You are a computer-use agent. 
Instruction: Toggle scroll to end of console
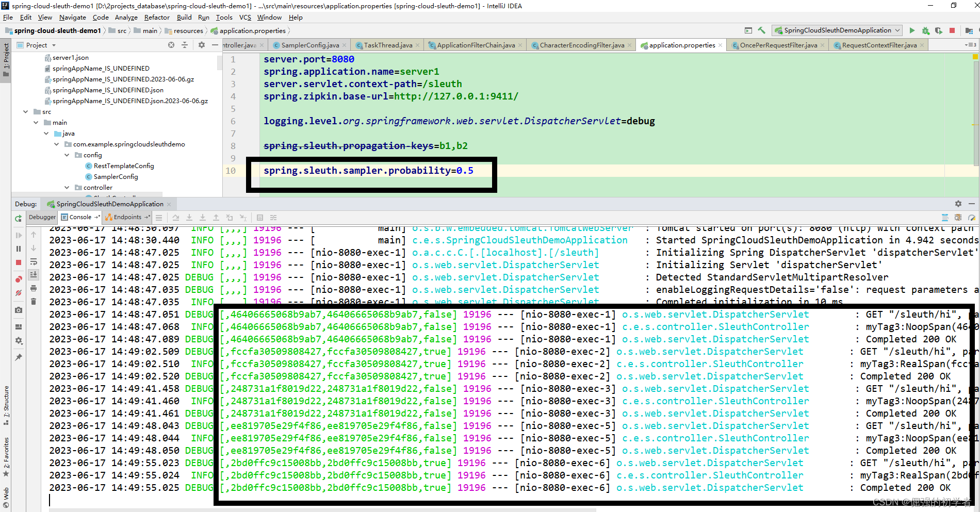[34, 275]
